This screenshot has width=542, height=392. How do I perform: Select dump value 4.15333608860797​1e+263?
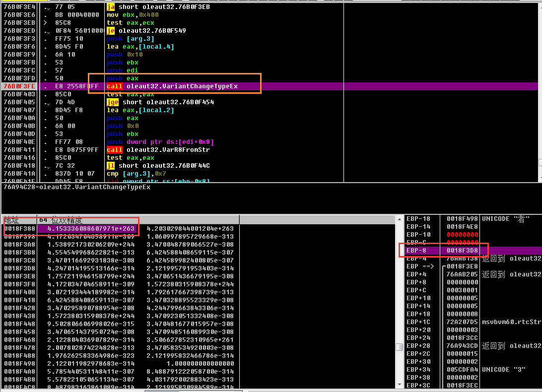[x=90, y=228]
